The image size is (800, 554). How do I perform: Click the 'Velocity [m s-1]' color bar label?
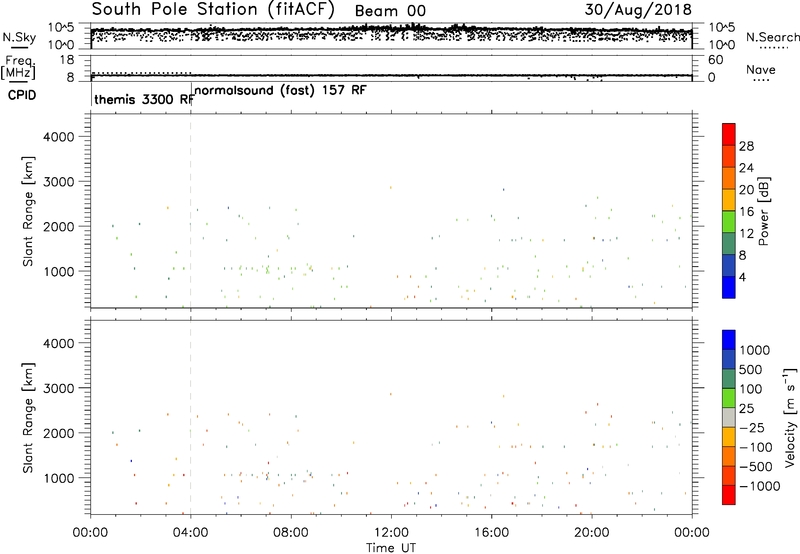[x=790, y=417]
